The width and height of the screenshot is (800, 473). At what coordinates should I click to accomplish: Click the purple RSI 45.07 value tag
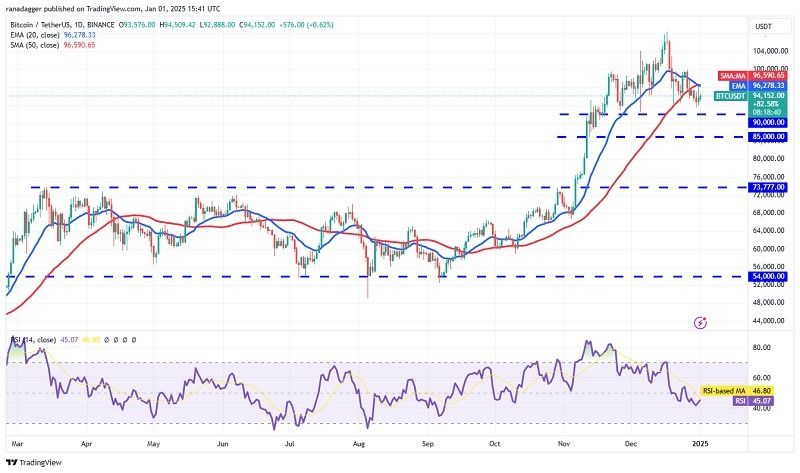[x=753, y=401]
